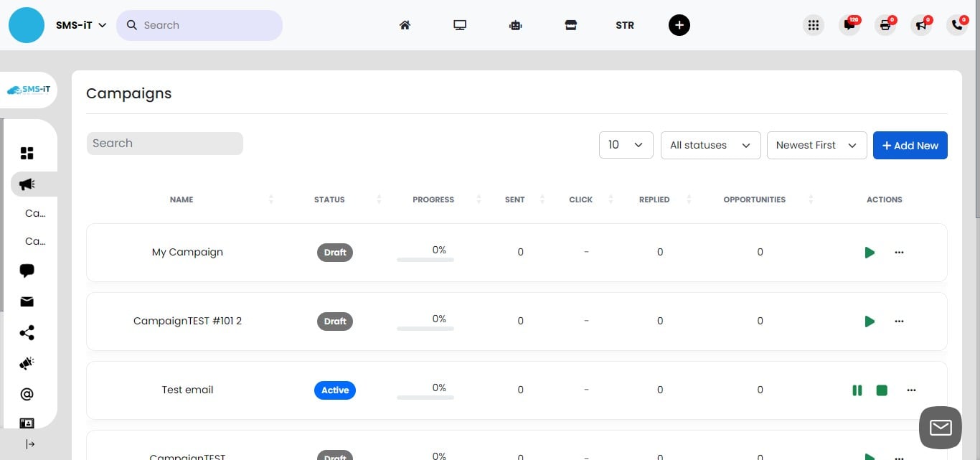
Task: Pause the Test email campaign
Action: pyautogui.click(x=857, y=390)
